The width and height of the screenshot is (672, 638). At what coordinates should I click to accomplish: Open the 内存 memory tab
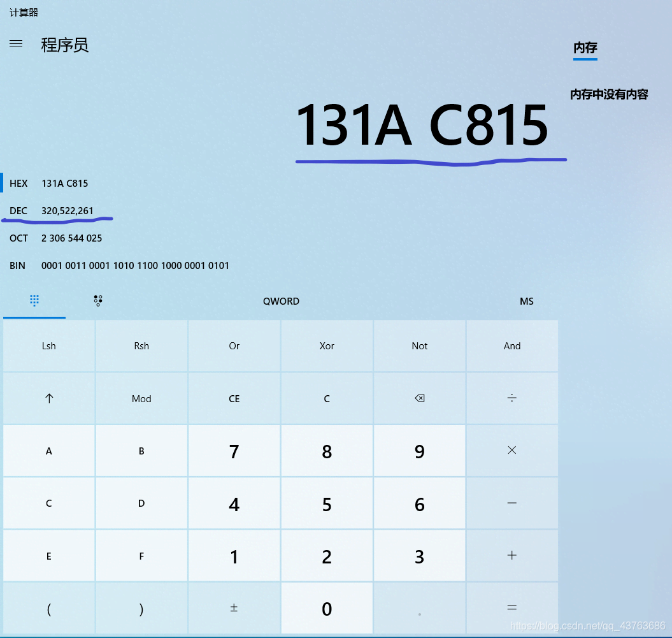[585, 48]
